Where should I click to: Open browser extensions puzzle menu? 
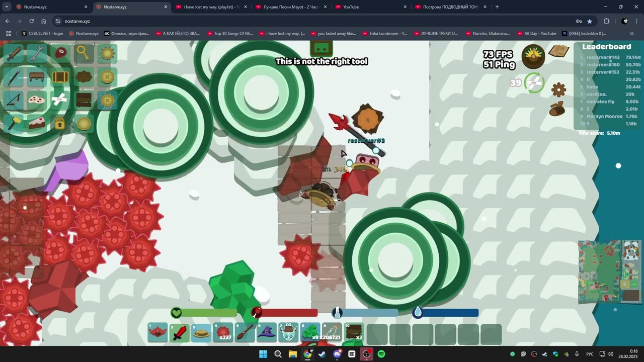[x=606, y=21]
